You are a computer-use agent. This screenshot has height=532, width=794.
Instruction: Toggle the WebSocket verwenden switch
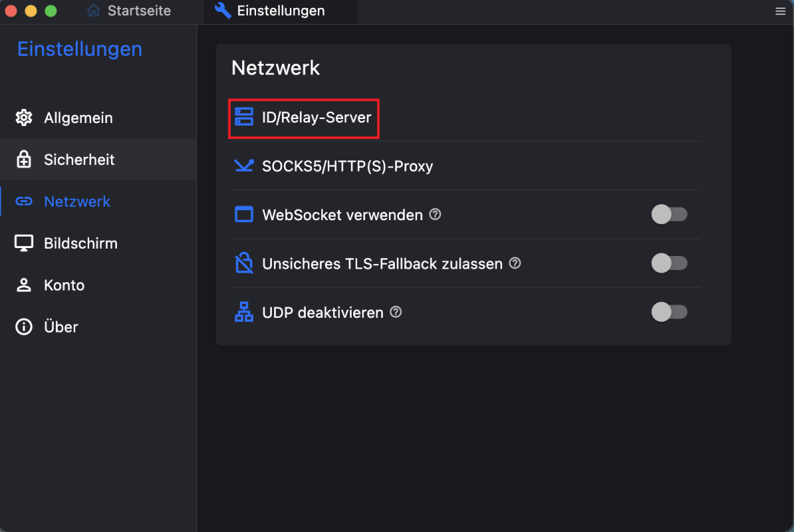click(669, 214)
